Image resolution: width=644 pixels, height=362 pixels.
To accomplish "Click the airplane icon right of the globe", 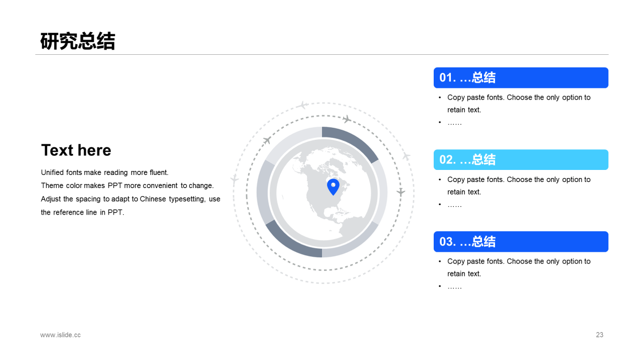I will coord(400,192).
